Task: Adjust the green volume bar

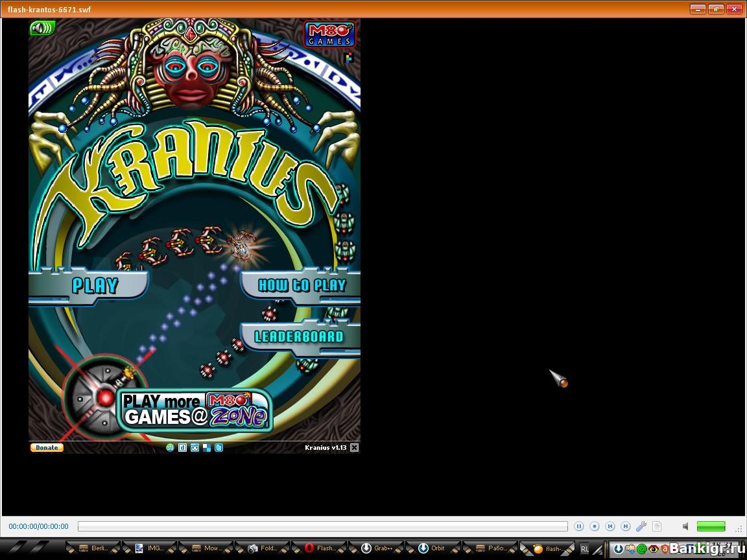Action: click(711, 526)
